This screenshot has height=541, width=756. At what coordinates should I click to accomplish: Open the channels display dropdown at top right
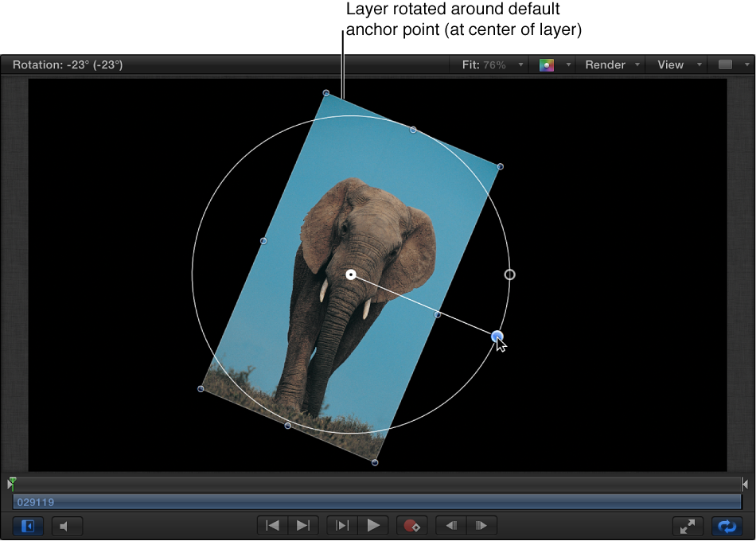pos(728,64)
